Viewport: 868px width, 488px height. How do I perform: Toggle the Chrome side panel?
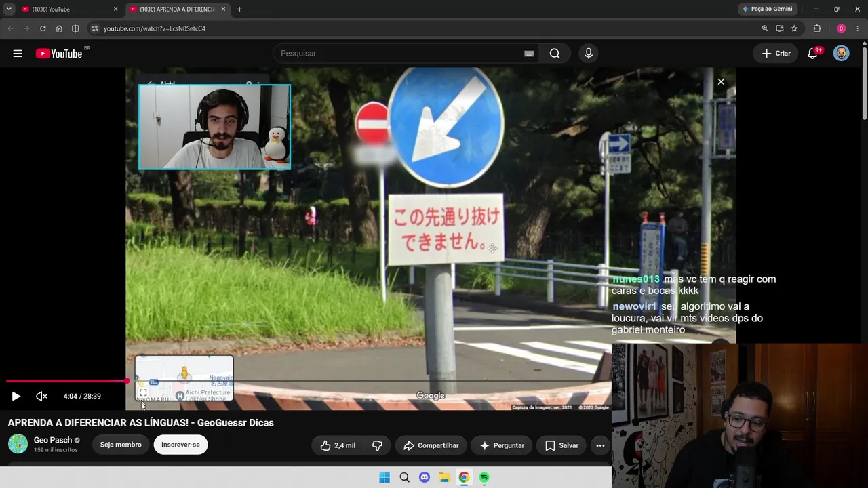(x=75, y=28)
